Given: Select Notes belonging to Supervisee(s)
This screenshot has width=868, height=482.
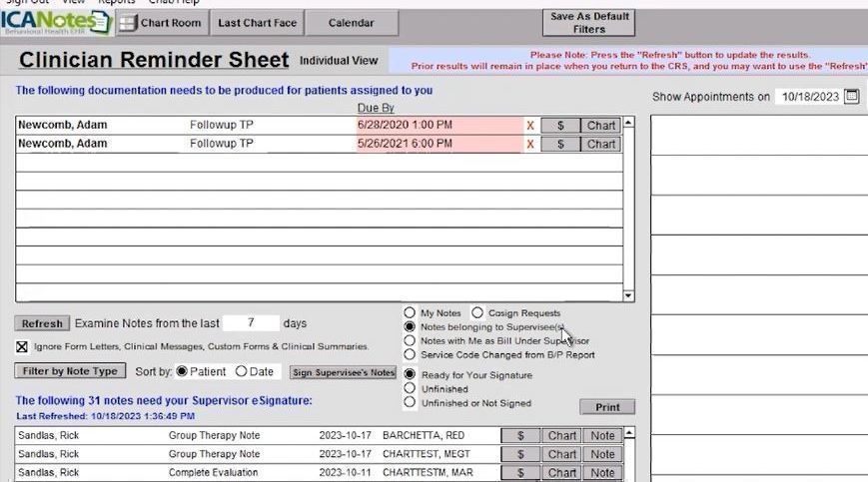Looking at the screenshot, I should tap(410, 326).
